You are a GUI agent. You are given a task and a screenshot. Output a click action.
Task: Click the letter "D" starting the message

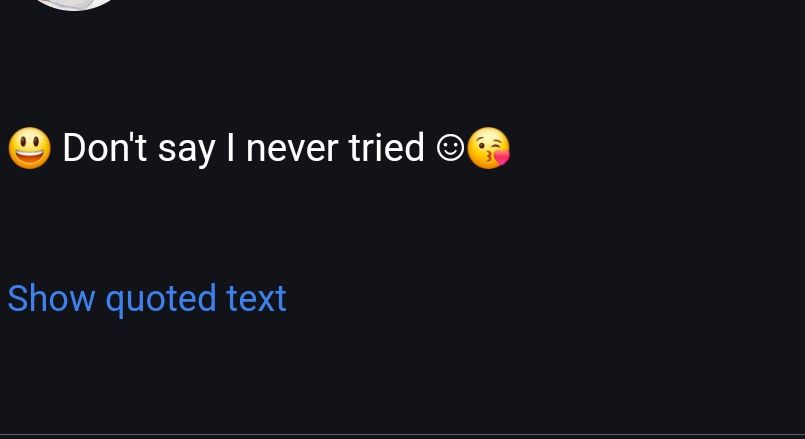[73, 148]
